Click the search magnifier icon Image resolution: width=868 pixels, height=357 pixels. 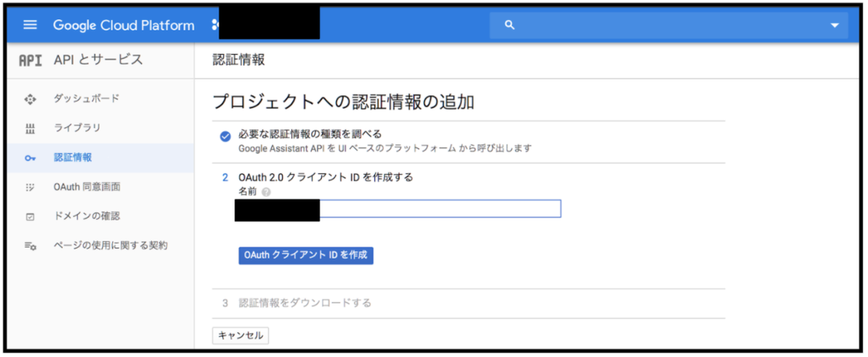[x=509, y=25]
